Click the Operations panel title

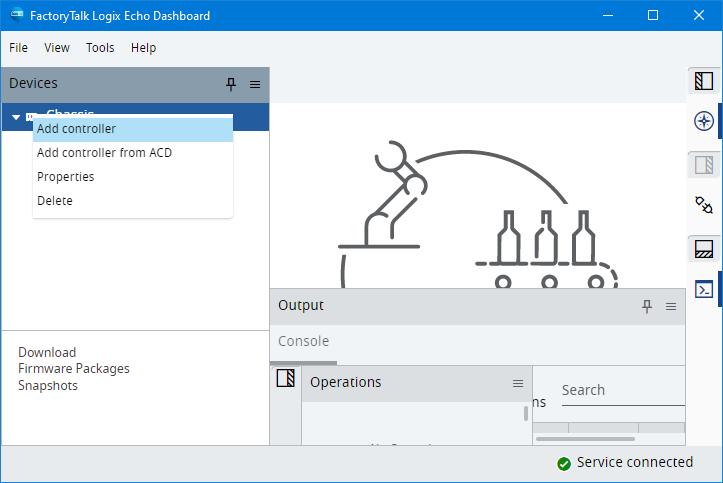(x=345, y=383)
